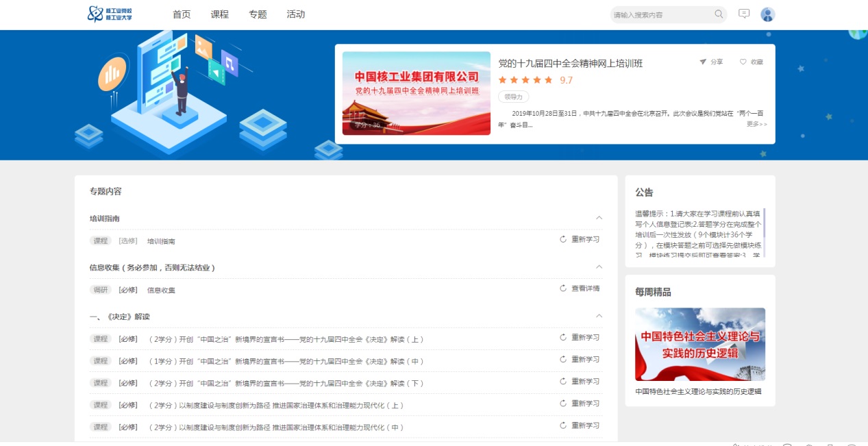
Task: Open the [必修] 信息收集 survey title
Action: (x=161, y=290)
